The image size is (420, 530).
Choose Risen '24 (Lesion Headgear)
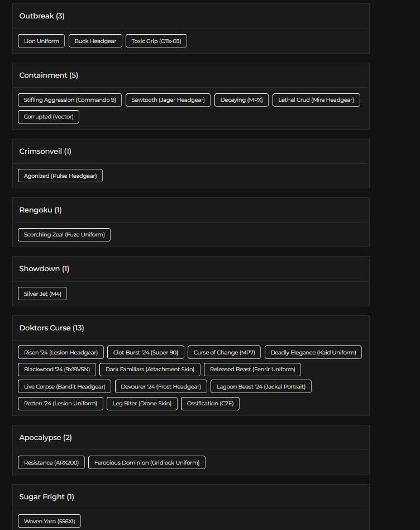[x=61, y=352]
